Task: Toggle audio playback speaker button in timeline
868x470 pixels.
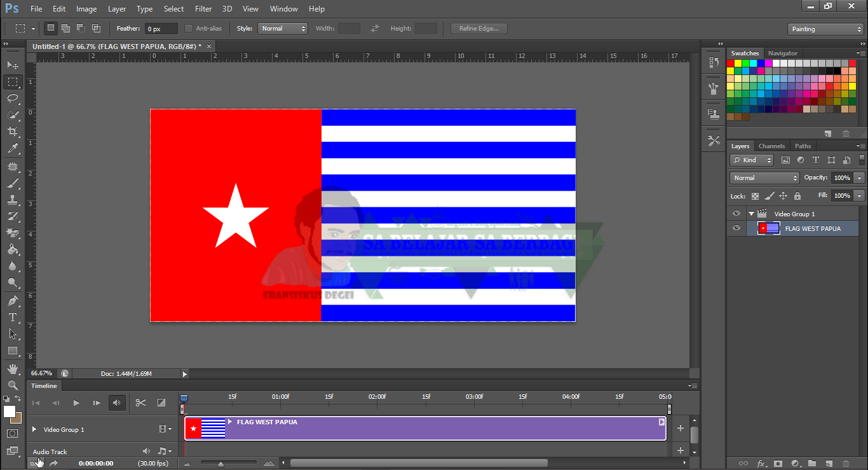Action: point(117,403)
